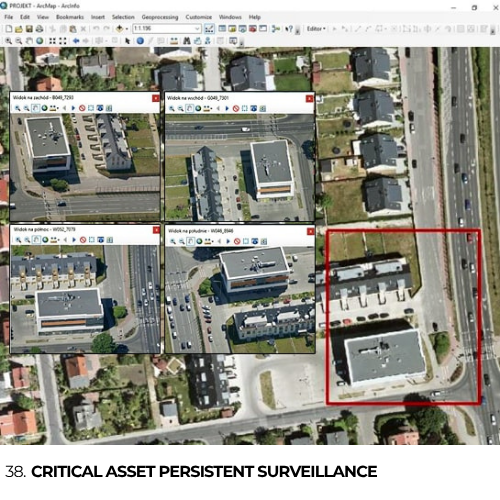Image resolution: width=500 pixels, height=500 pixels.
Task: Go back to the previous extent
Action: click(x=76, y=41)
